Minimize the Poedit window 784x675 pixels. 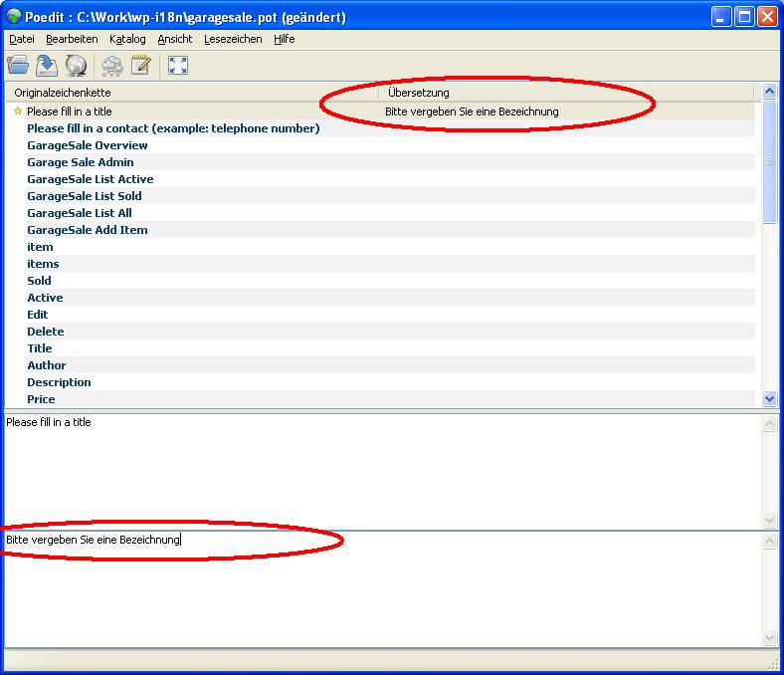pyautogui.click(x=721, y=17)
